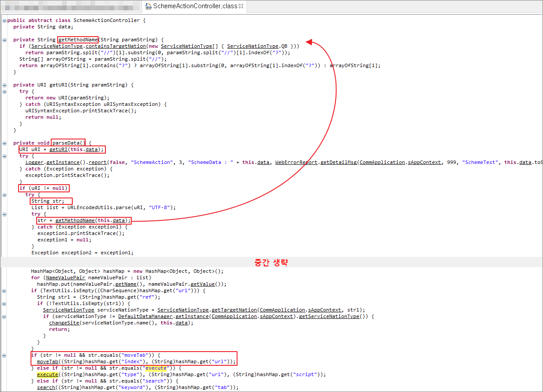Follow the search method call
This screenshot has height=392, width=543.
(x=46, y=387)
